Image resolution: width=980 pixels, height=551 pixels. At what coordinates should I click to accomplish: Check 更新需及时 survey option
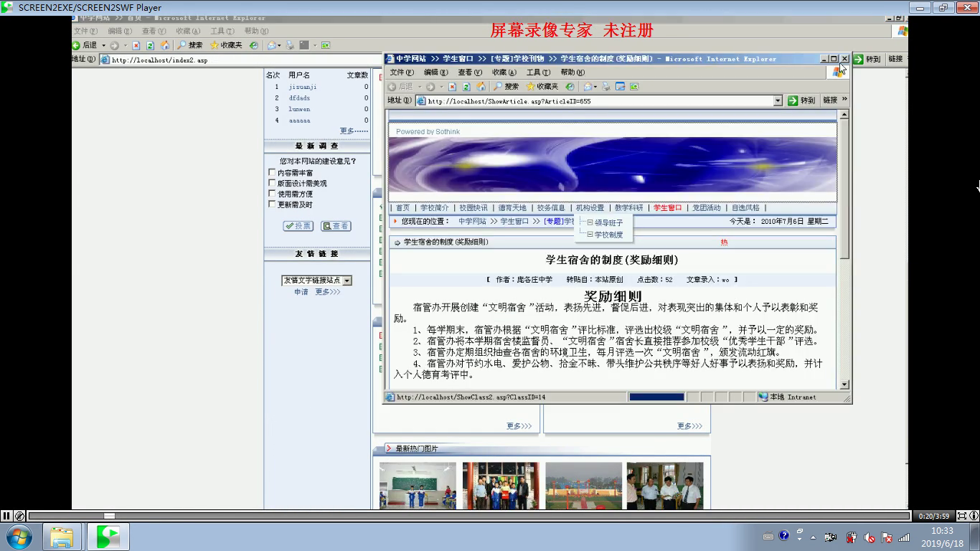click(x=272, y=204)
